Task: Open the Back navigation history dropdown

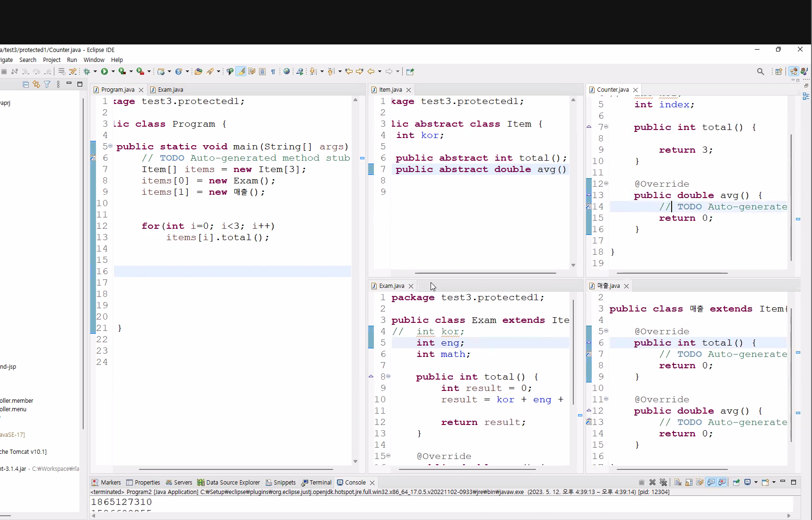Action: (x=380, y=71)
